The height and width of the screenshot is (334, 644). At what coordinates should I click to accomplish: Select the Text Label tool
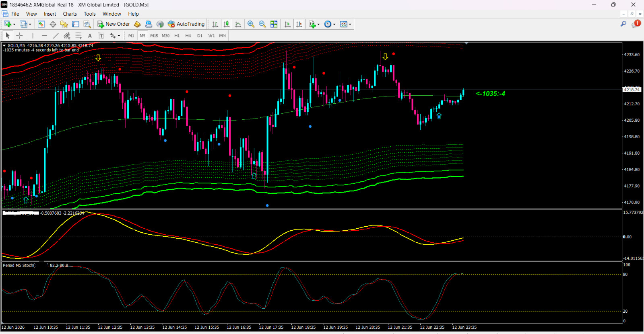[x=101, y=36]
